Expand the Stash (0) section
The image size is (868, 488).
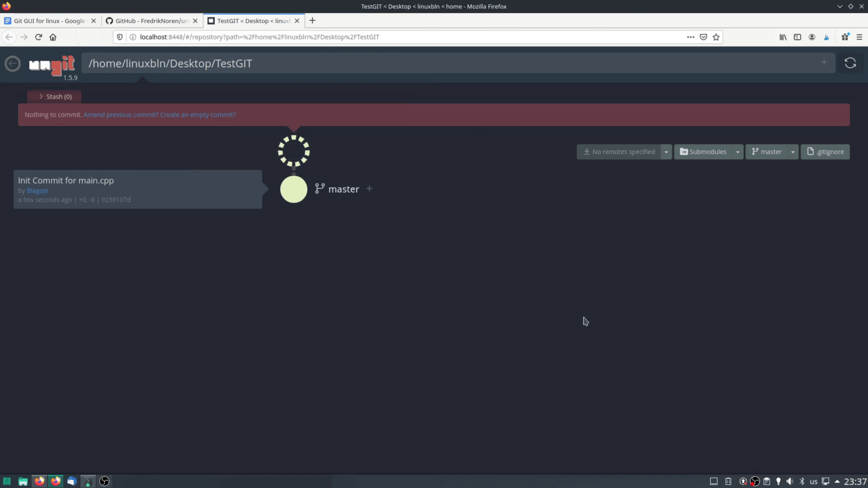click(x=55, y=97)
